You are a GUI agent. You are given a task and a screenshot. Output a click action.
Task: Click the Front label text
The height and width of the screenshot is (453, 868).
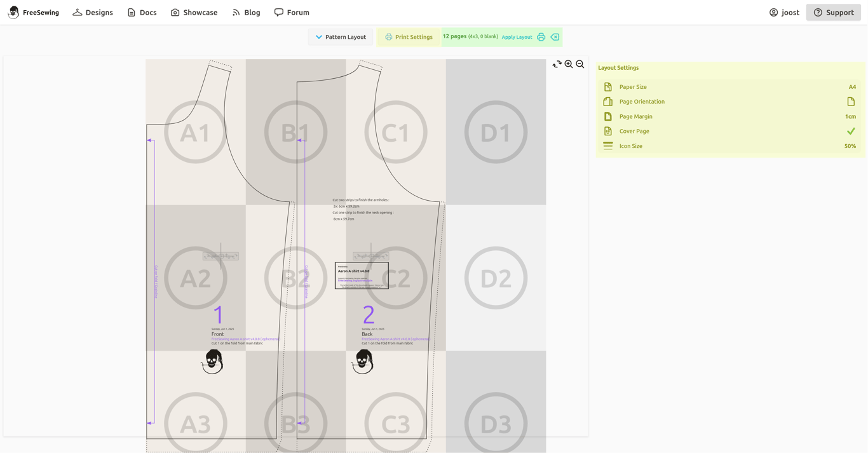click(x=217, y=334)
